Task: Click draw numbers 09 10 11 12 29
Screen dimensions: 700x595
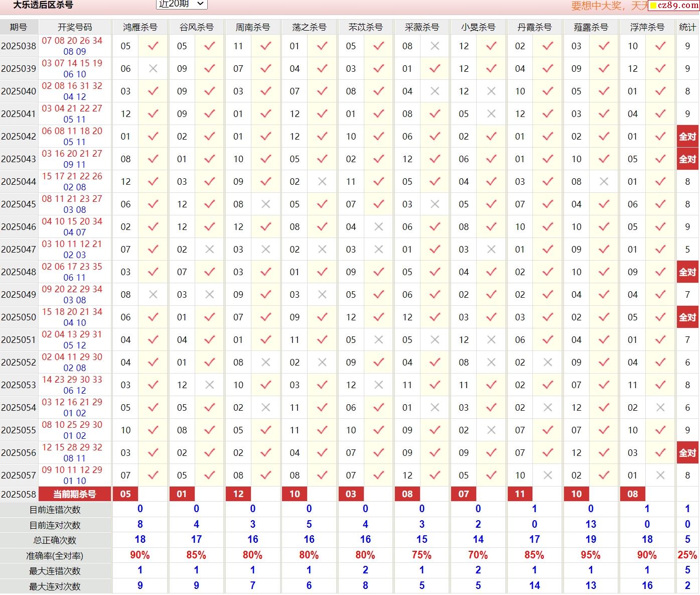Action: (x=72, y=469)
